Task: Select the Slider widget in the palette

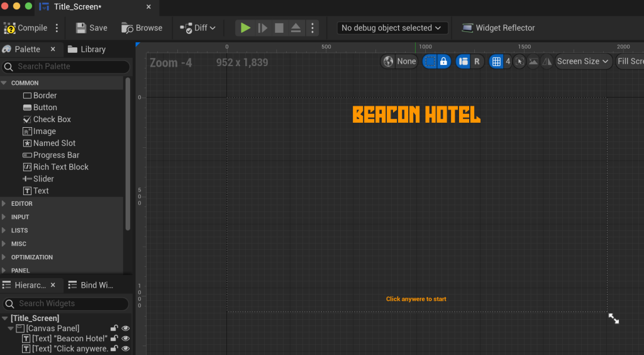Action: 43,179
